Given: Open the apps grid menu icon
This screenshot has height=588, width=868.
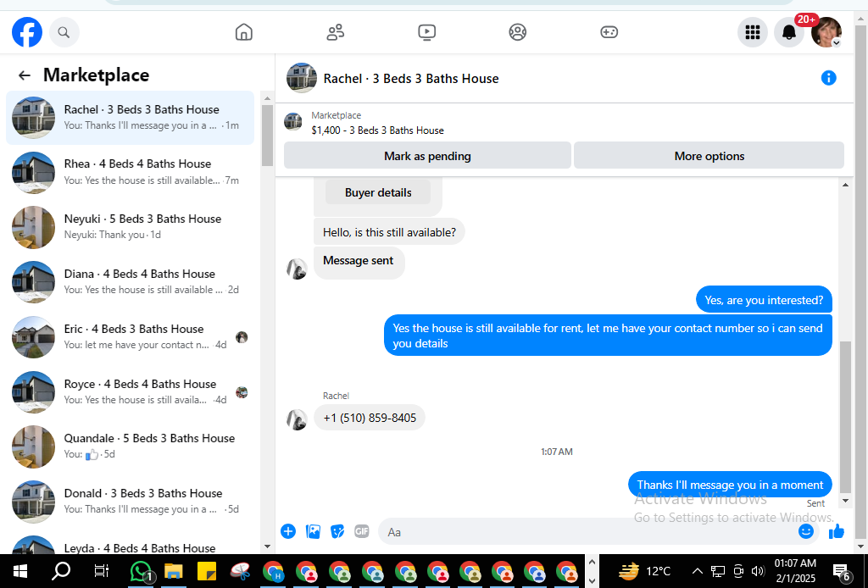Looking at the screenshot, I should tap(753, 32).
